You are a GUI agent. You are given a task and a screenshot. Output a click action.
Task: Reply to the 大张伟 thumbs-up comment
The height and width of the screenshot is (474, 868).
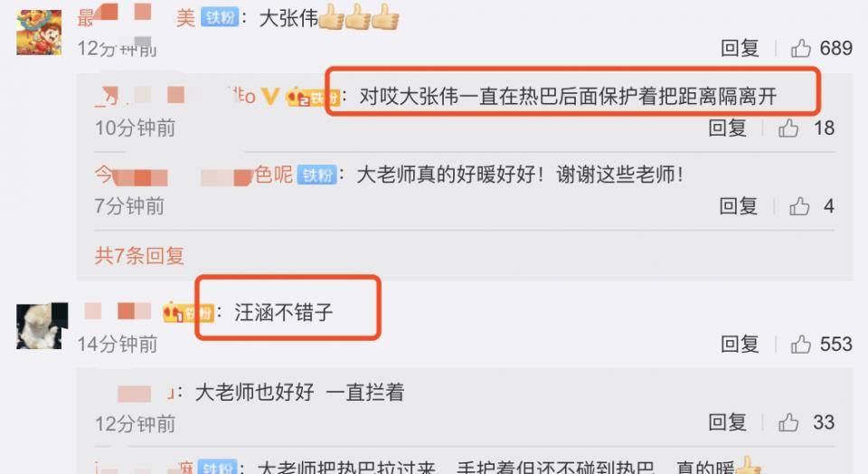(740, 48)
